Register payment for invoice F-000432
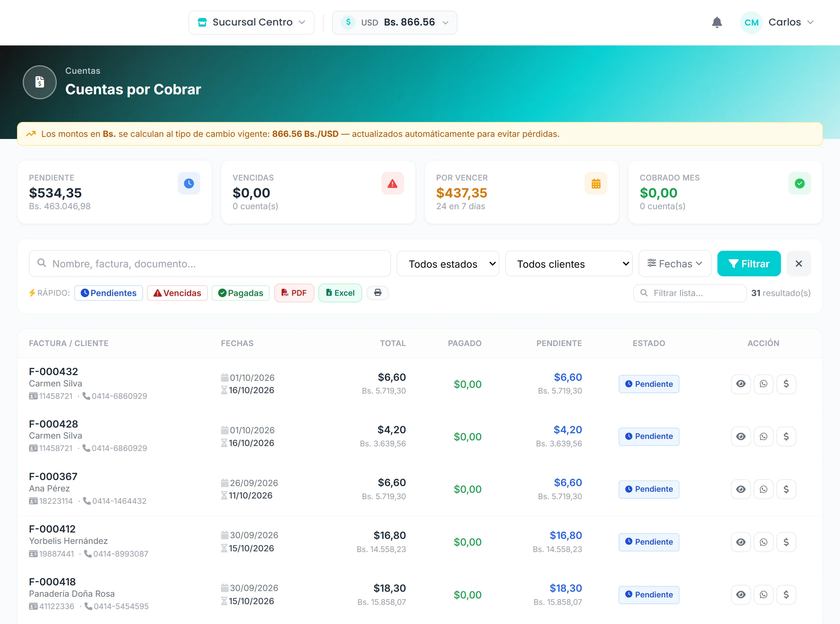Viewport: 840px width, 624px height. (x=786, y=384)
